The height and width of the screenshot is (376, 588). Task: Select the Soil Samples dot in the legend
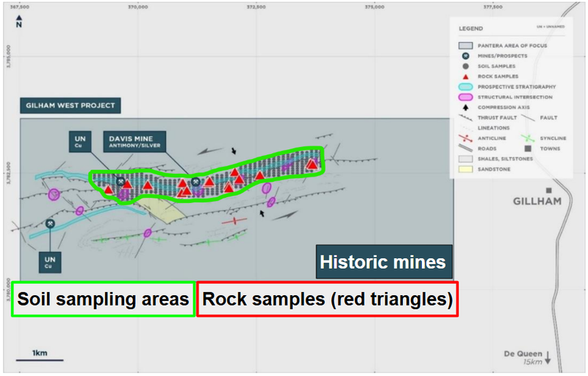click(x=466, y=66)
